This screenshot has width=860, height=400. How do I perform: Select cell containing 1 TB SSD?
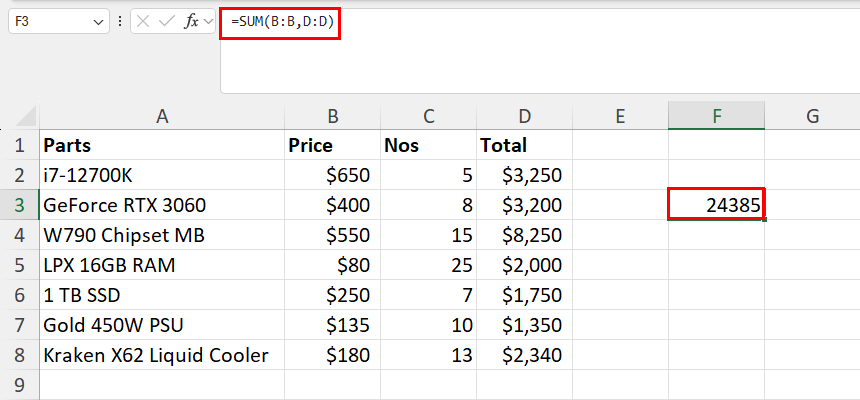tap(162, 295)
